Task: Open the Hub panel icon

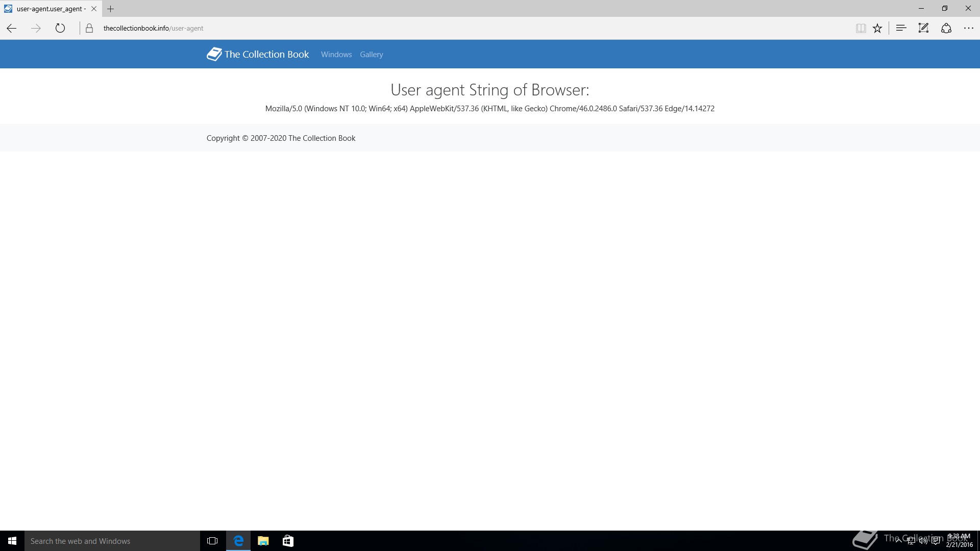Action: click(901, 29)
